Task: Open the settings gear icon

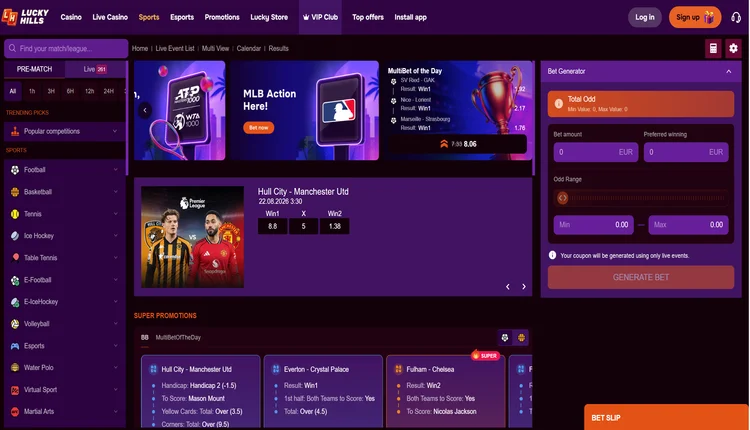Action: click(x=733, y=48)
